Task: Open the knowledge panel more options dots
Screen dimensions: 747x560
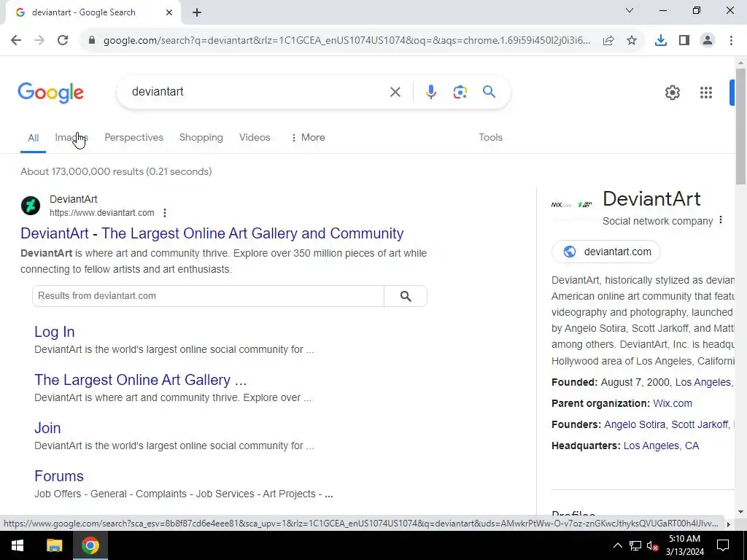Action: (721, 220)
